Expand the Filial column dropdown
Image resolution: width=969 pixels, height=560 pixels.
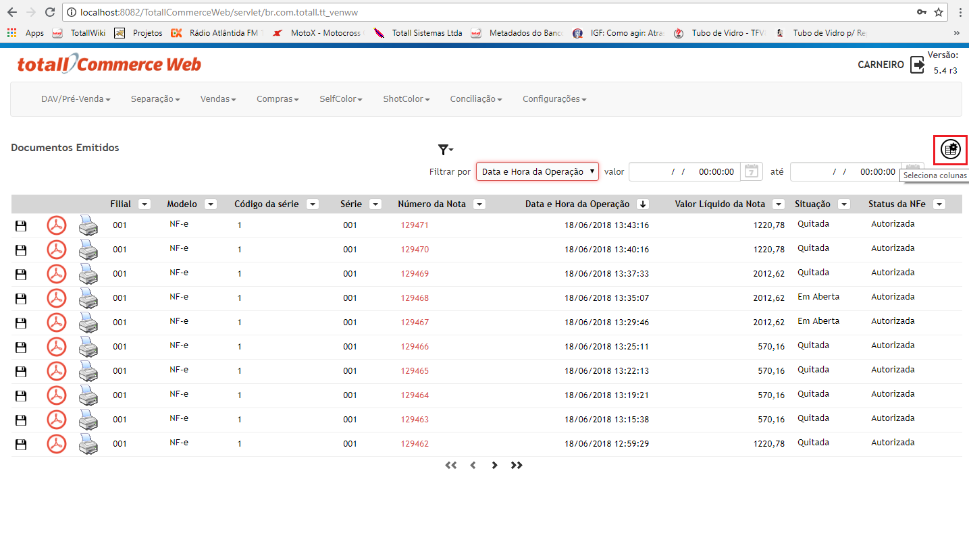click(145, 204)
